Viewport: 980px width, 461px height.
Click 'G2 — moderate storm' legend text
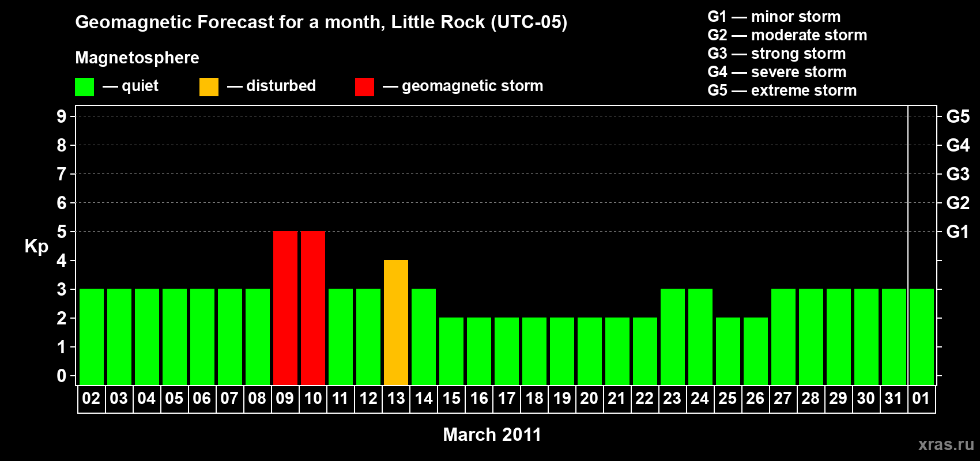point(787,35)
